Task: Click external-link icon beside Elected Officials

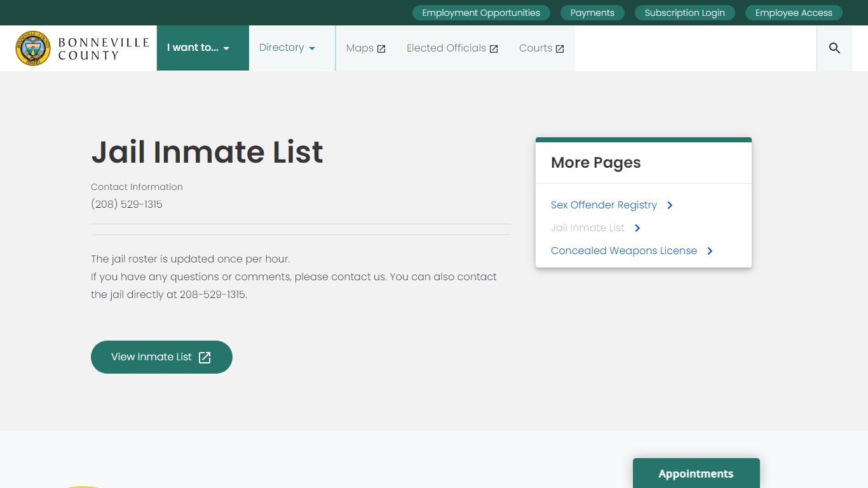Action: pos(494,49)
